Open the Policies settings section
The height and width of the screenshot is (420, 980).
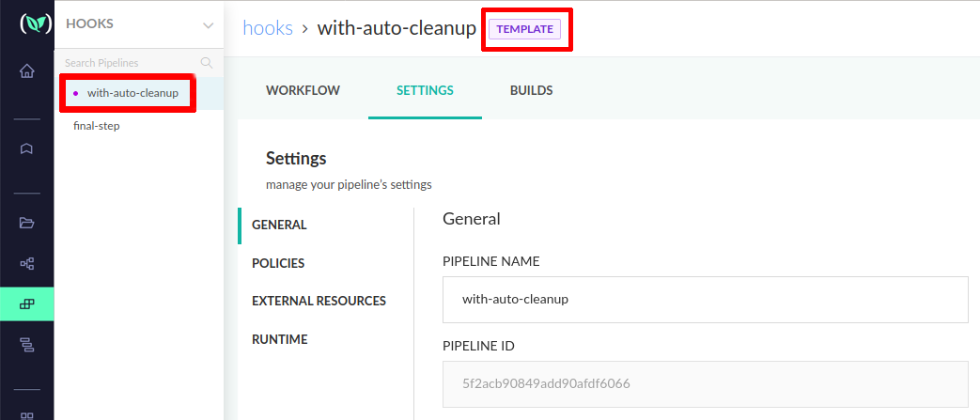[x=278, y=264]
